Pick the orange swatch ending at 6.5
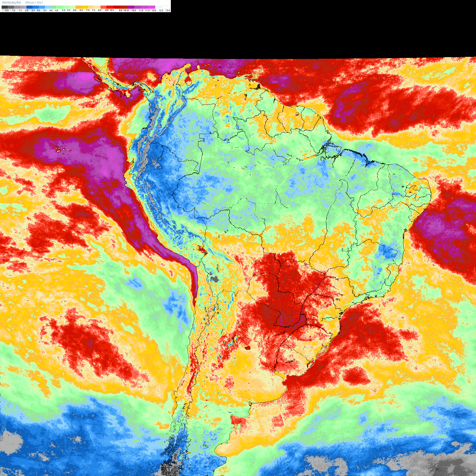The width and height of the screenshot is (476, 476). 79,7
